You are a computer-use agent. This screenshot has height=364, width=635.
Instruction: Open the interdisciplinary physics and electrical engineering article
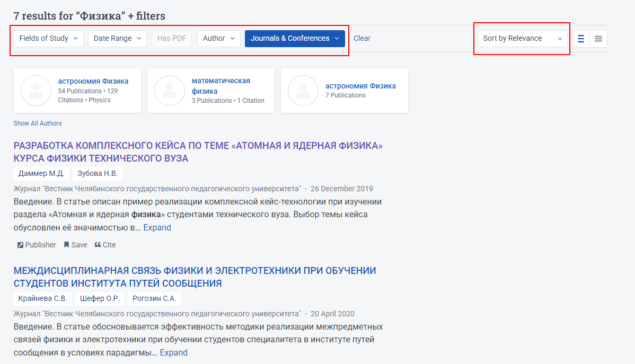(195, 276)
